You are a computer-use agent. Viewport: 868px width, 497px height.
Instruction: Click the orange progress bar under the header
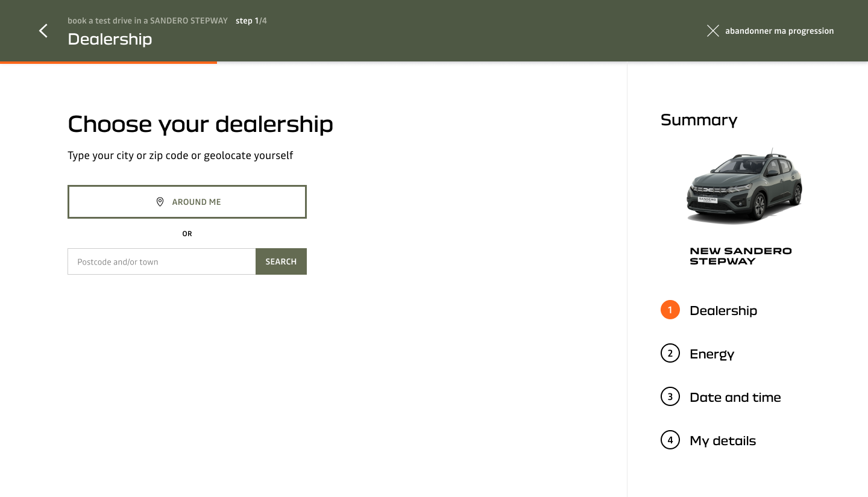108,62
